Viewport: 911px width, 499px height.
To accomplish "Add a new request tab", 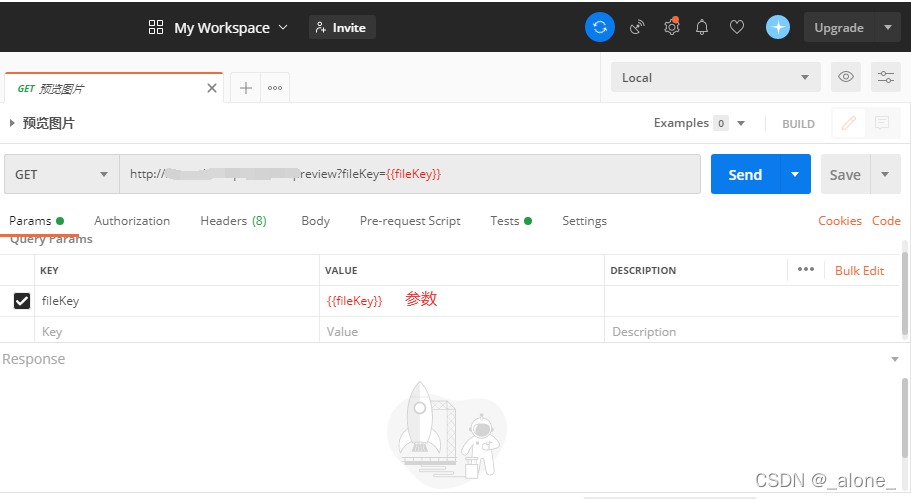I will tap(246, 88).
